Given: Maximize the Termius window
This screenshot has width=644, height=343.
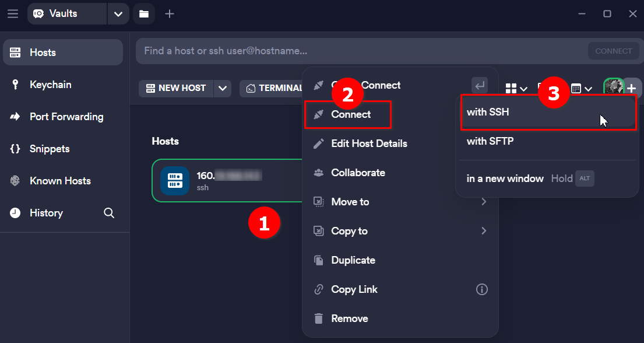Looking at the screenshot, I should click(607, 13).
